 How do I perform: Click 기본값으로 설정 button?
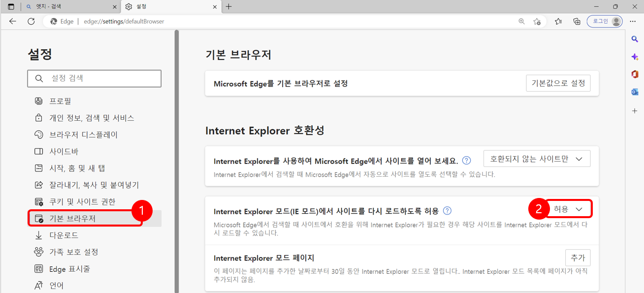[558, 83]
